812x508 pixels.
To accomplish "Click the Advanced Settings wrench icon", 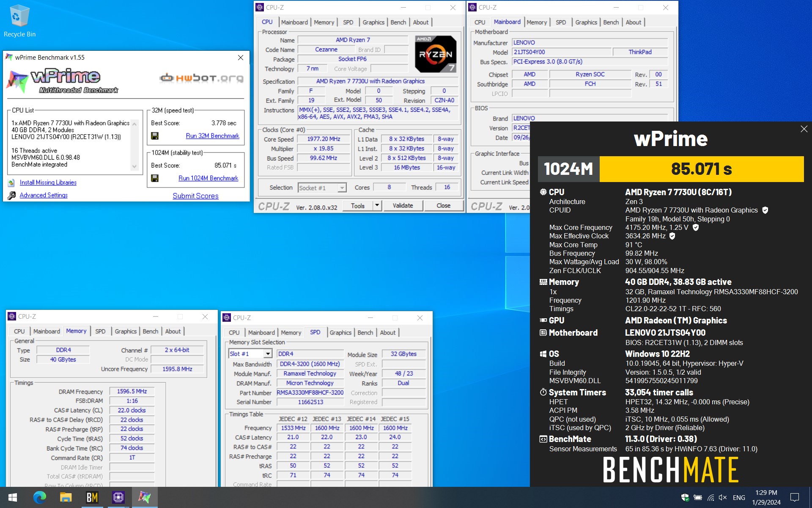I will click(x=11, y=195).
